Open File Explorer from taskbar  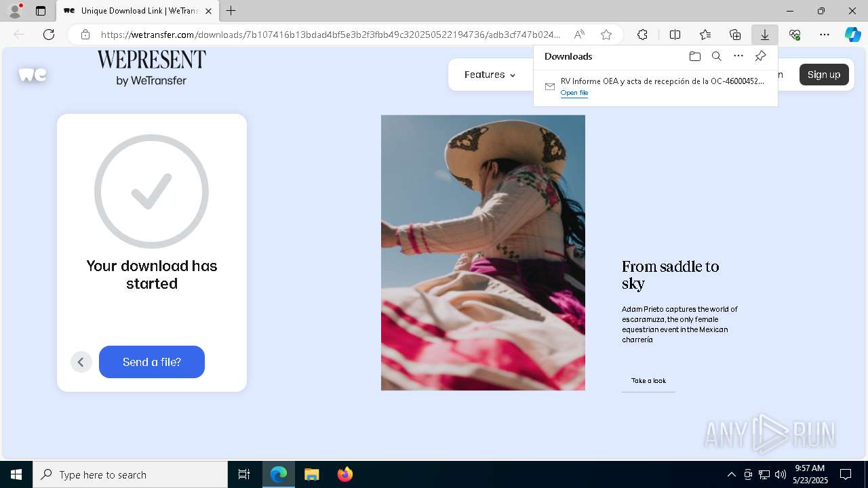coord(312,474)
